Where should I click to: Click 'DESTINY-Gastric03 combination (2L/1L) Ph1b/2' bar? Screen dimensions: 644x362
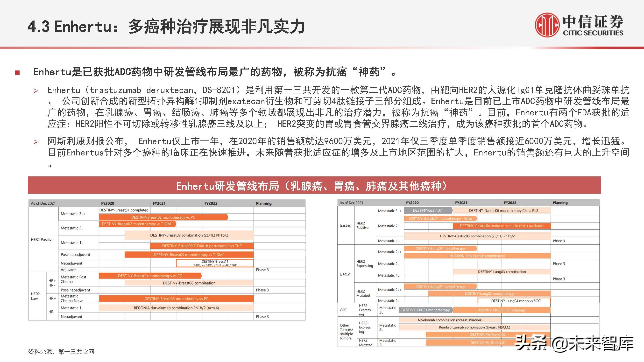pos(477,236)
